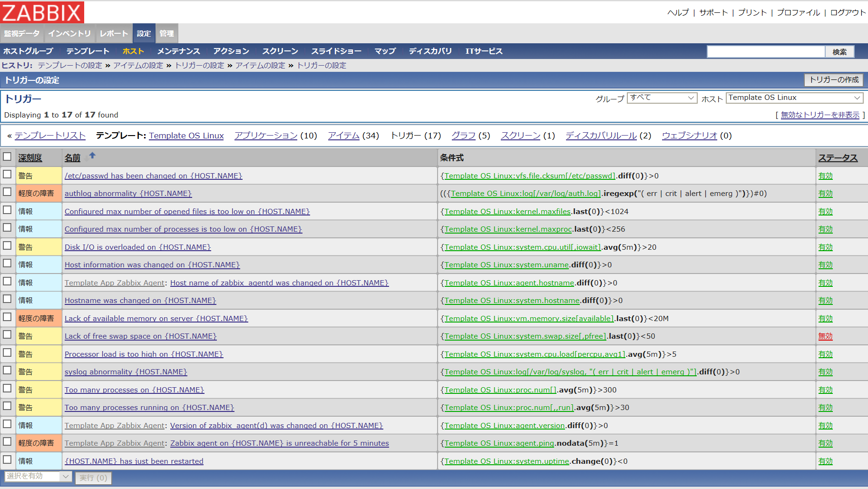Viewport: 868px width, 489px height.
Task: Open スクリーン submenu item
Action: [280, 51]
